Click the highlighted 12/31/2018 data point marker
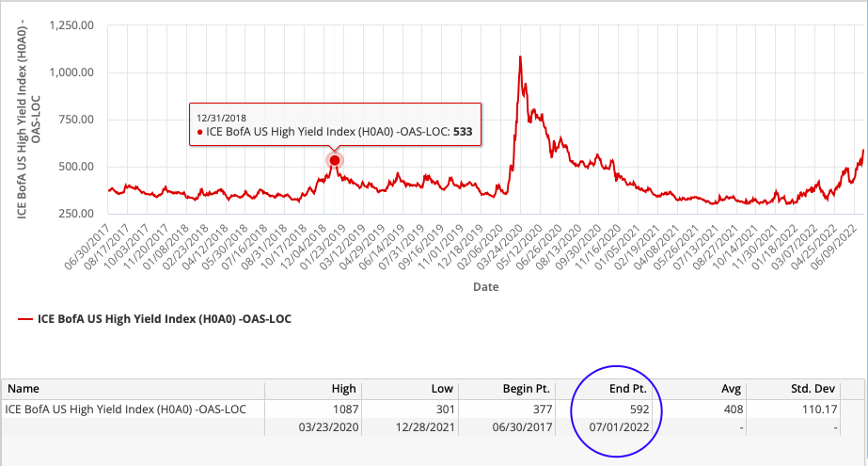Viewport: 868px width, 466px height. click(x=335, y=160)
